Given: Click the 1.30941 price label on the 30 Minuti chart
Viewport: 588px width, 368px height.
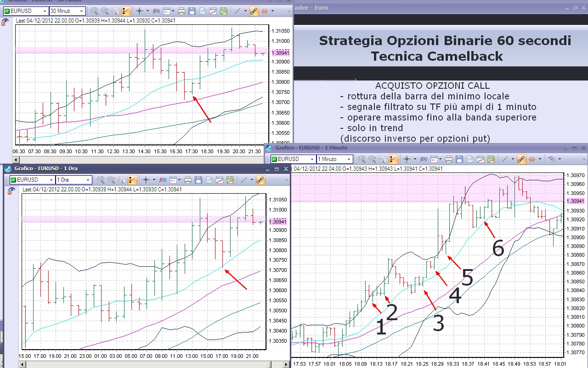Looking at the screenshot, I should 280,53.
